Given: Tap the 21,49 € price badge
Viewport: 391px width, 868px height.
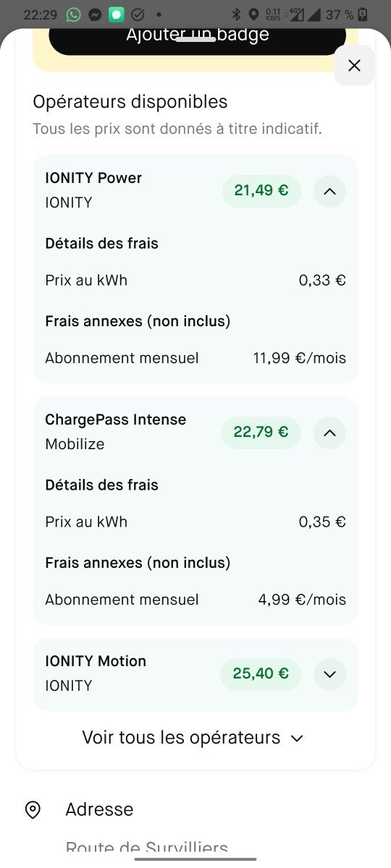Looking at the screenshot, I should 261,192.
